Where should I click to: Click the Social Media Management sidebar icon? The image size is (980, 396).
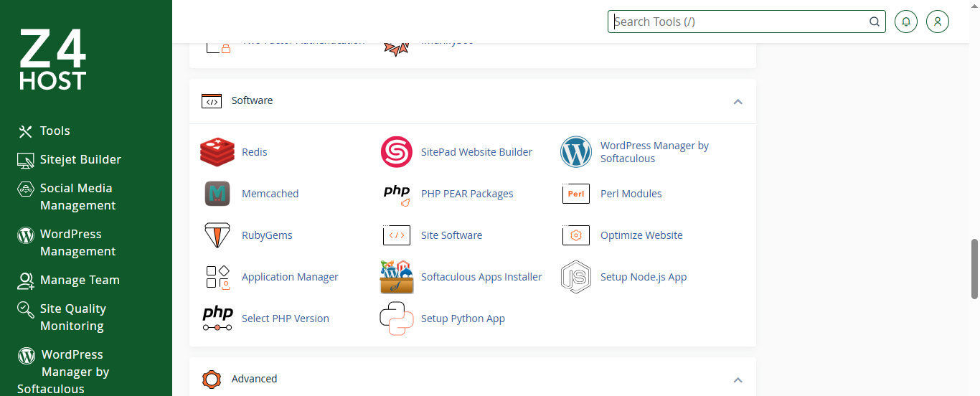(26, 189)
